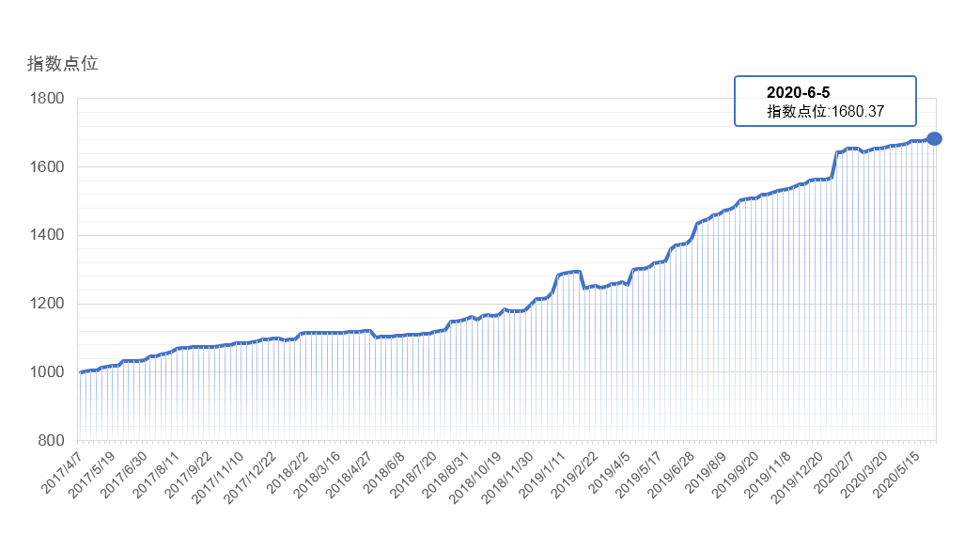Click the 1600 y-axis label
This screenshot has height=535, width=980.
click(47, 166)
